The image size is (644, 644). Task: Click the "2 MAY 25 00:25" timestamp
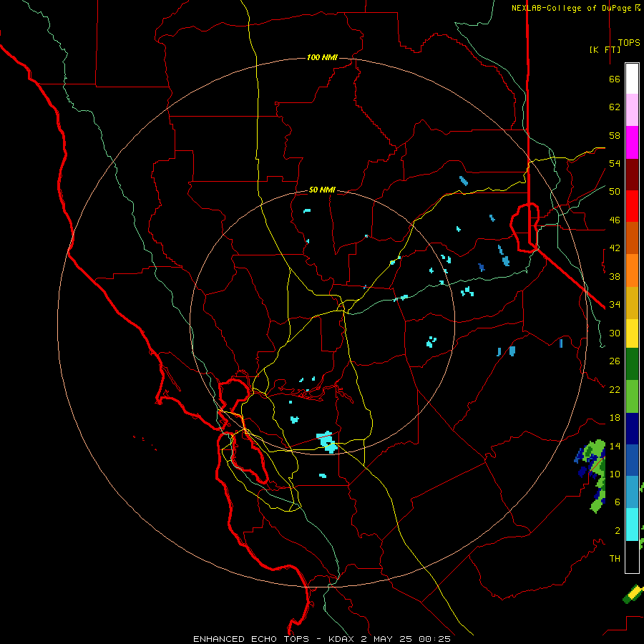pos(406,639)
